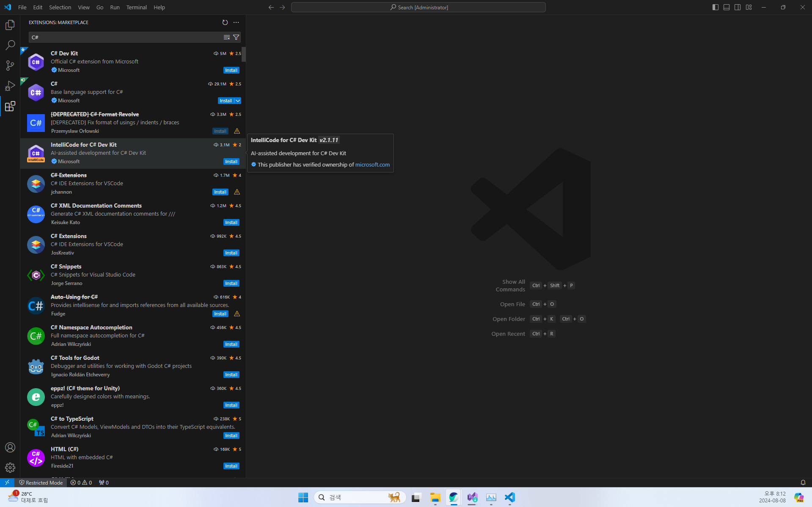Open notifications bell in status bar
812x507 pixels.
[803, 482]
